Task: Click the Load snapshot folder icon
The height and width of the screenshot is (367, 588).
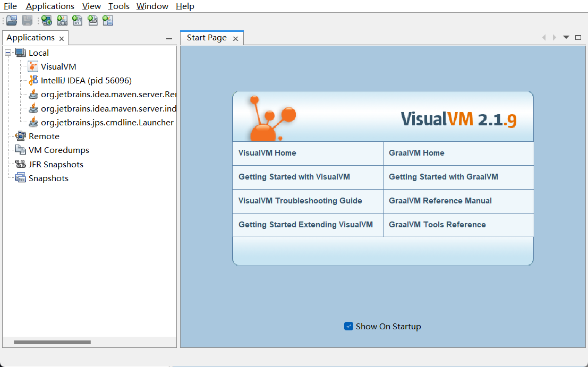Action: tap(12, 21)
